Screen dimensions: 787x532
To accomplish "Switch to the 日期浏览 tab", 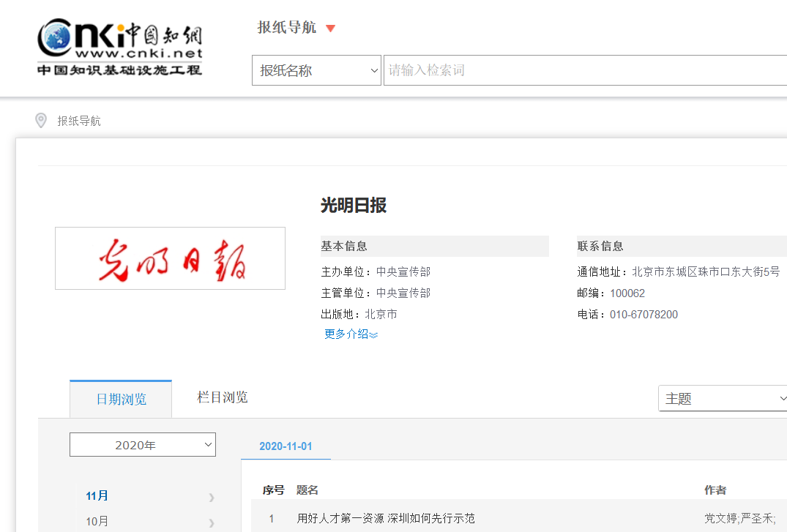I will tap(121, 399).
